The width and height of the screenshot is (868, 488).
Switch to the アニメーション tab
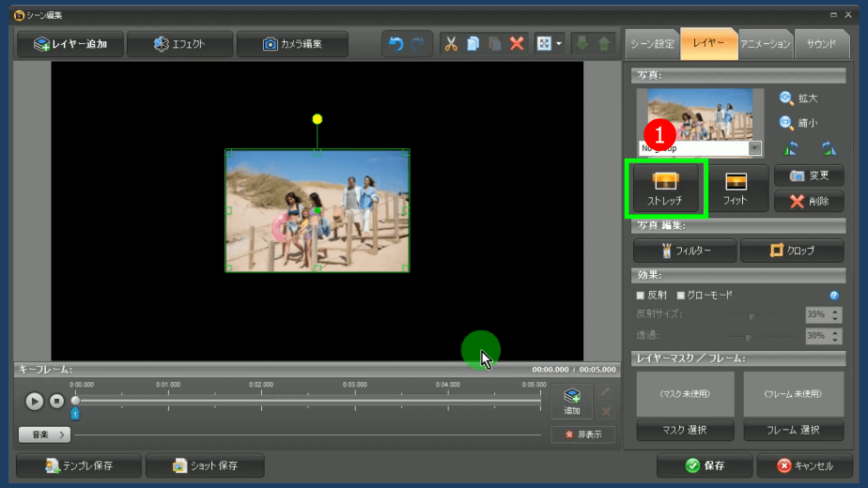(765, 44)
